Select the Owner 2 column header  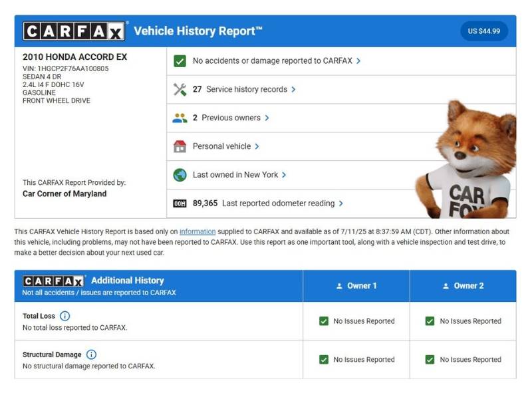463,286
